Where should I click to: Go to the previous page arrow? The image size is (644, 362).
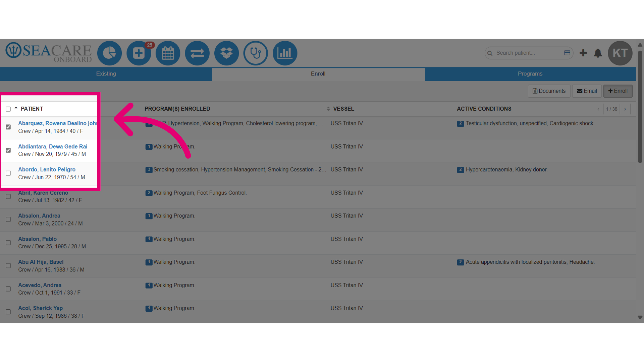(598, 109)
